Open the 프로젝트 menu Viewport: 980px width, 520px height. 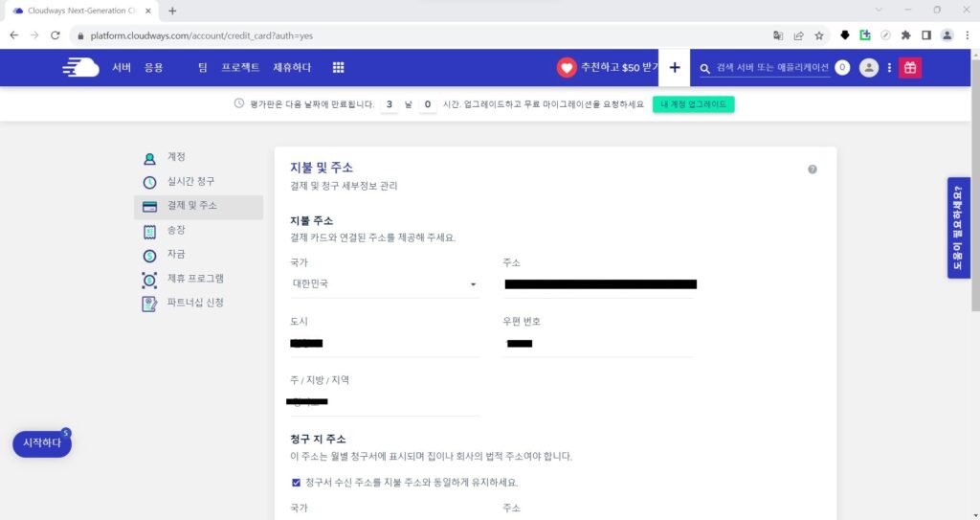pyautogui.click(x=240, y=68)
